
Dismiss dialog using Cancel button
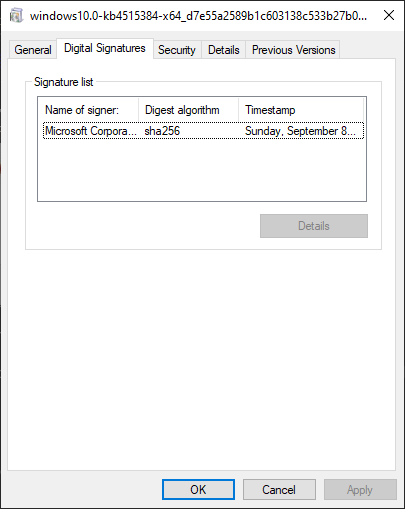click(279, 490)
